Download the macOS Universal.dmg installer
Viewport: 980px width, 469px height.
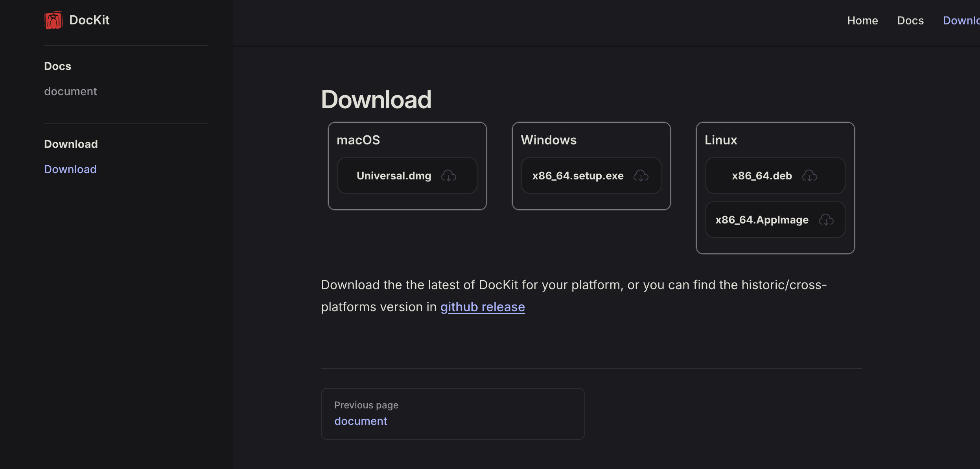pyautogui.click(x=407, y=175)
